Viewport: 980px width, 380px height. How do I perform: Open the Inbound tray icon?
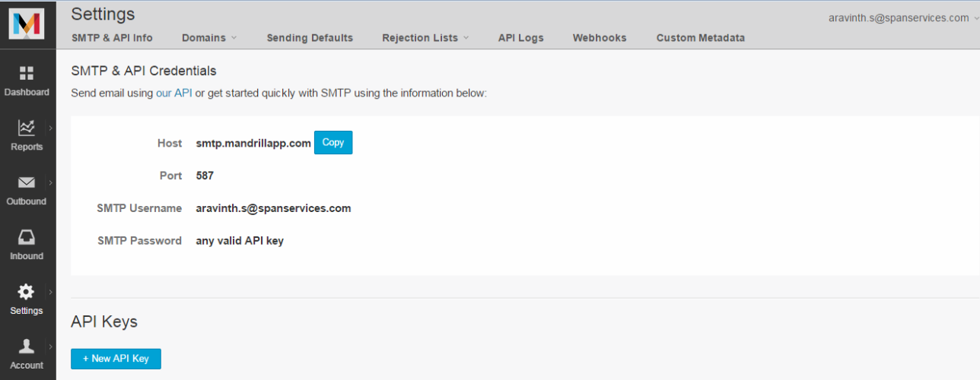coord(27,237)
